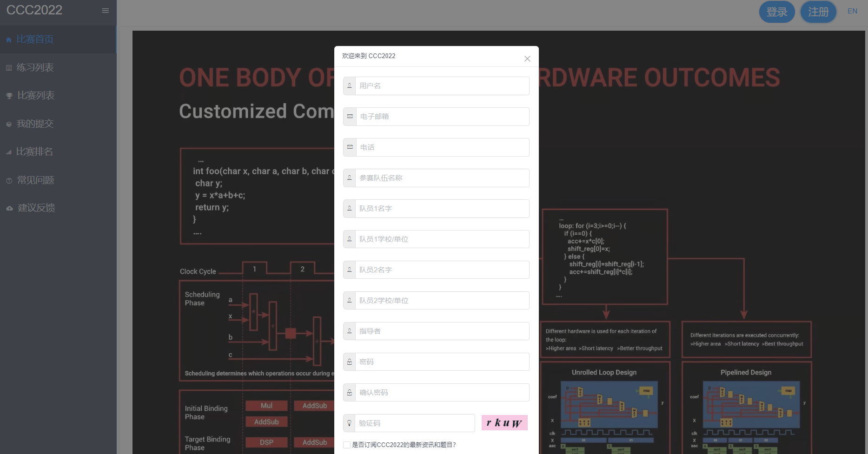Close the registration dialog with X
Viewport: 868px width, 454px height.
tap(527, 59)
